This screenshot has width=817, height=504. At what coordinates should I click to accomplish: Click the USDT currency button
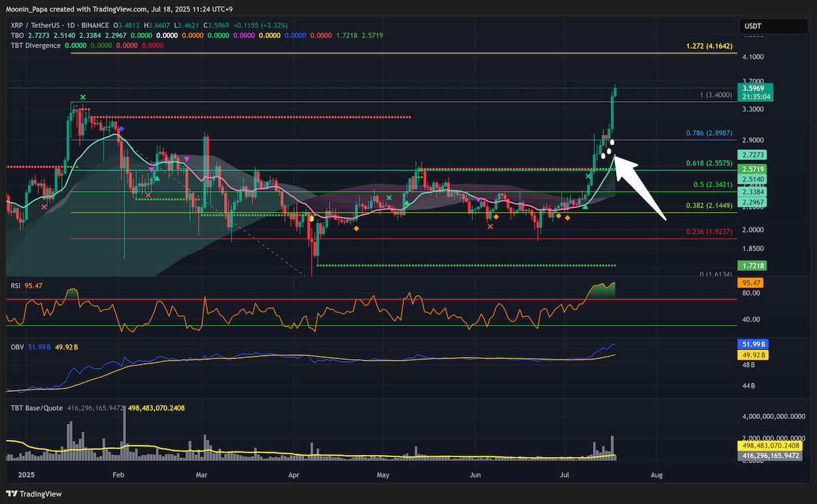[775, 27]
